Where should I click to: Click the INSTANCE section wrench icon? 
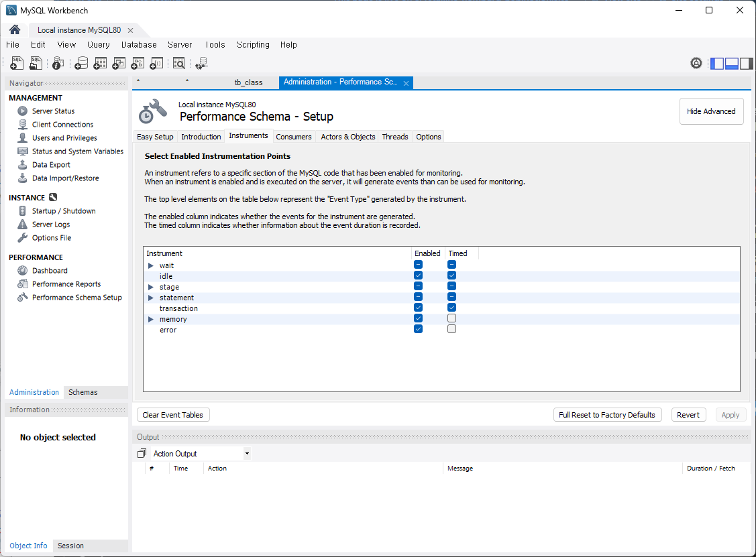click(x=53, y=197)
